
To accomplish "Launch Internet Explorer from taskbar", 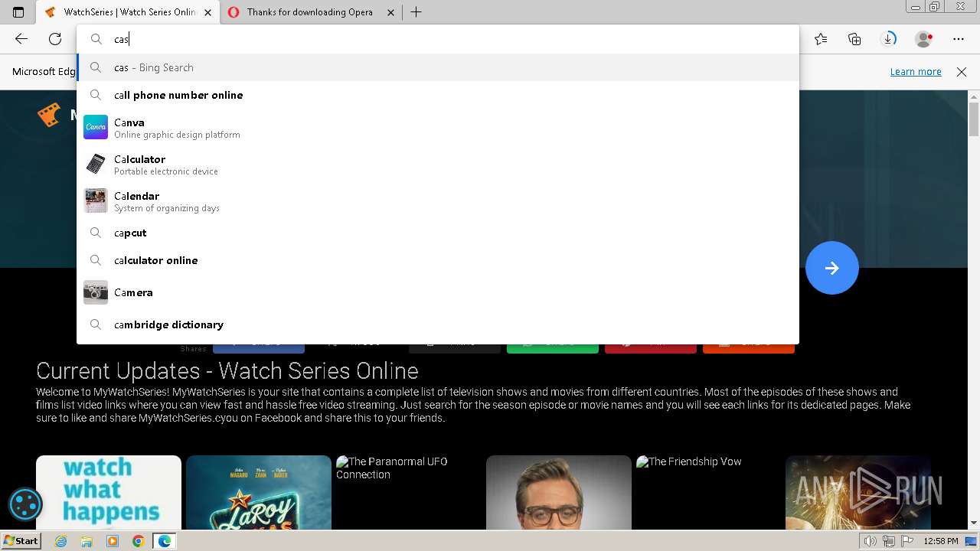I will 60,541.
